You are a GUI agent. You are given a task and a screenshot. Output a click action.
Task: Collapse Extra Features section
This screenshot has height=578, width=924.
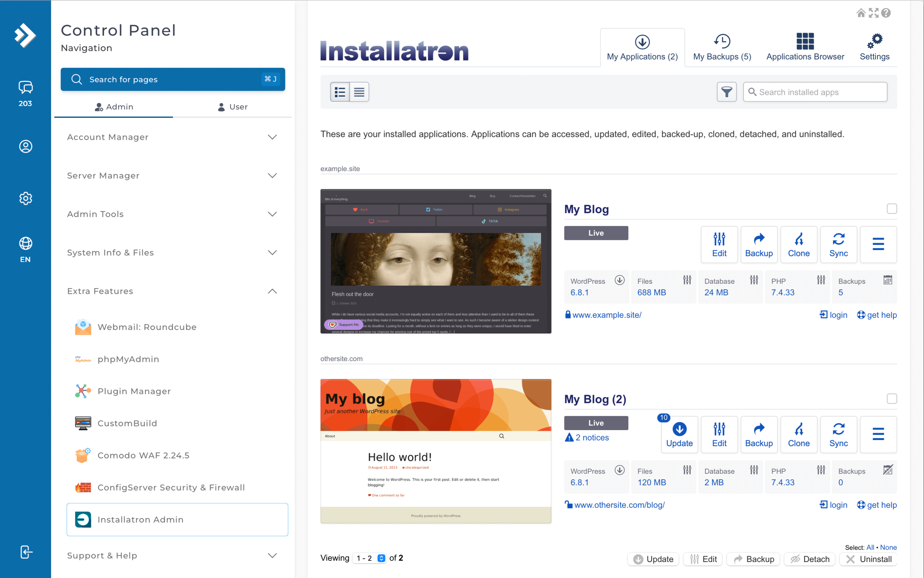pos(172,291)
